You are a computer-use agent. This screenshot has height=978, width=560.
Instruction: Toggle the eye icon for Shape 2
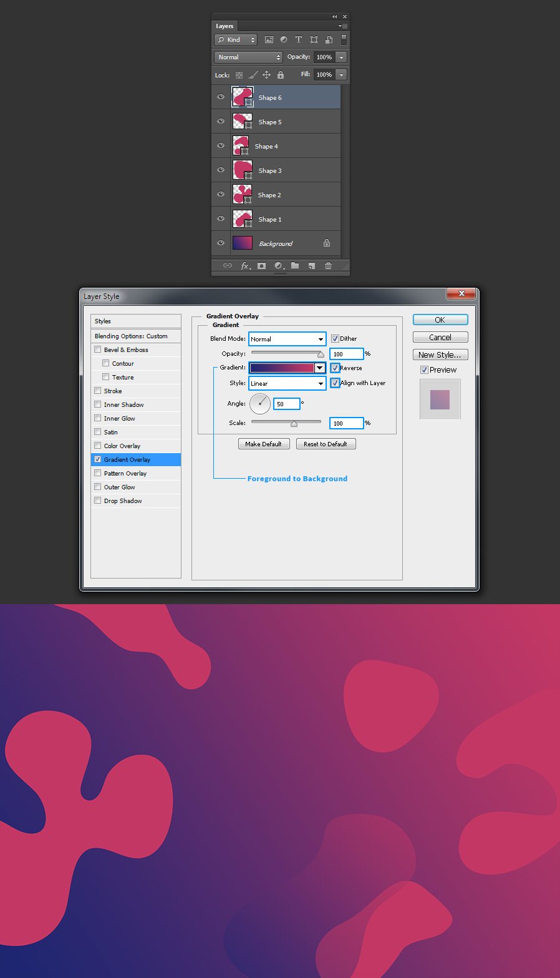[221, 195]
